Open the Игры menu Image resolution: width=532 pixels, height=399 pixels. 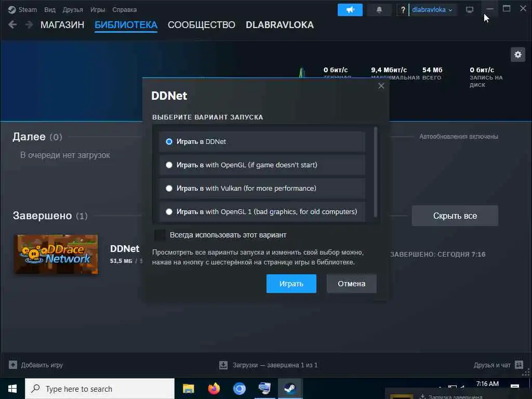point(97,9)
